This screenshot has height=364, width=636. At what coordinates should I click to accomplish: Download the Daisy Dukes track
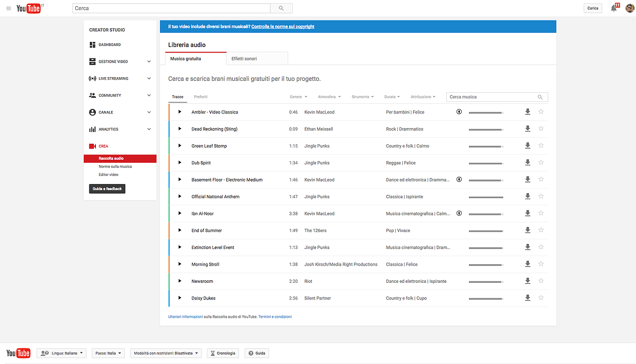pyautogui.click(x=527, y=298)
